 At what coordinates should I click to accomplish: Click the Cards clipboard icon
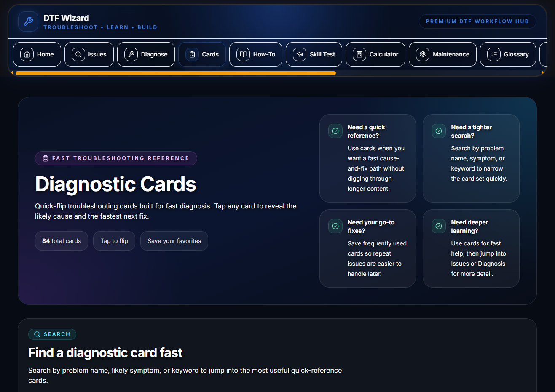coord(192,54)
